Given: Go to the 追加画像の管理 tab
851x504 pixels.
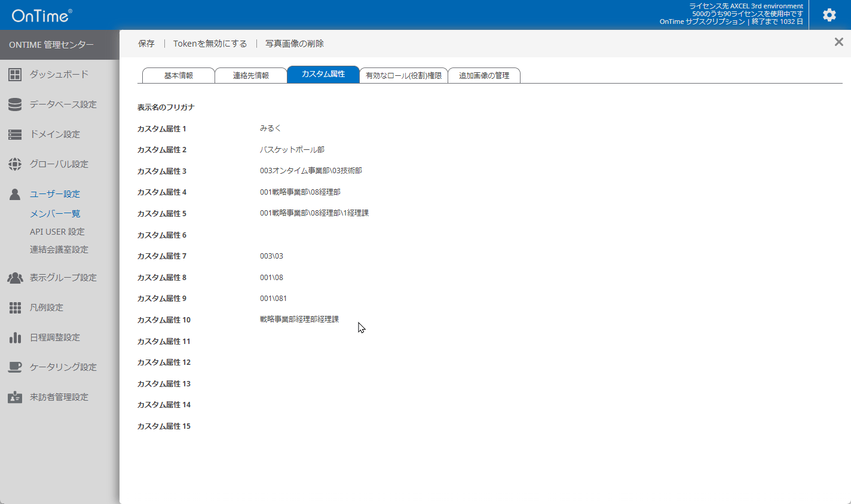Looking at the screenshot, I should pyautogui.click(x=484, y=75).
